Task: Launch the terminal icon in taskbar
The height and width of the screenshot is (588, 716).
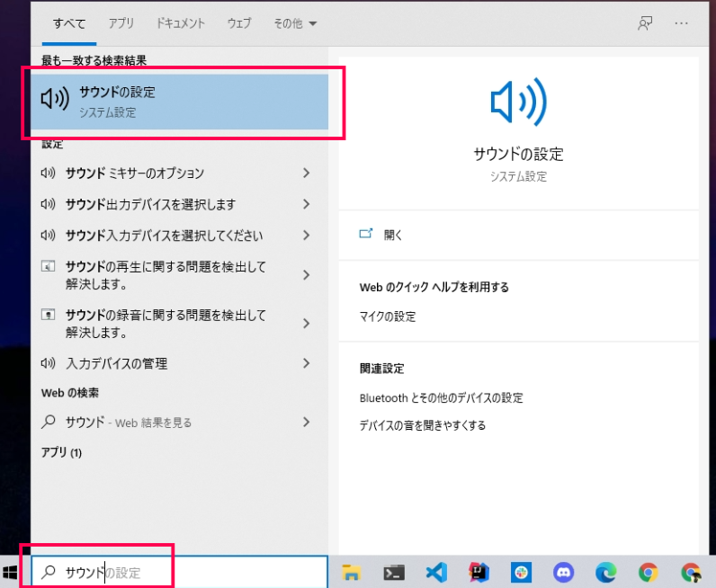Action: point(394,573)
